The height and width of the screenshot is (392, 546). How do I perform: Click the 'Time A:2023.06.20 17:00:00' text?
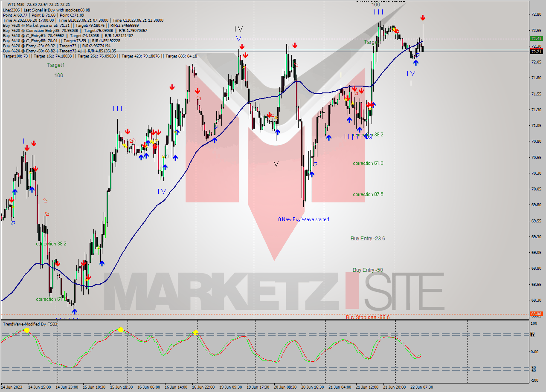coord(28,20)
